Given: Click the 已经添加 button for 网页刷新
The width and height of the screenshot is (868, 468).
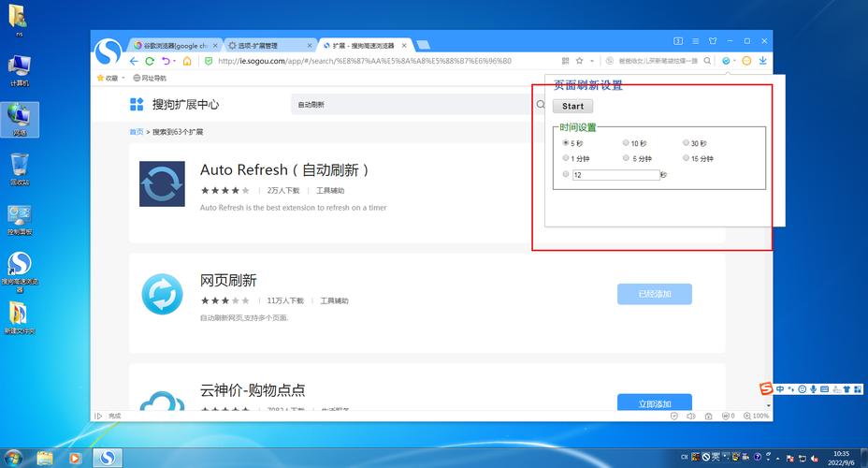Looking at the screenshot, I should coord(655,294).
